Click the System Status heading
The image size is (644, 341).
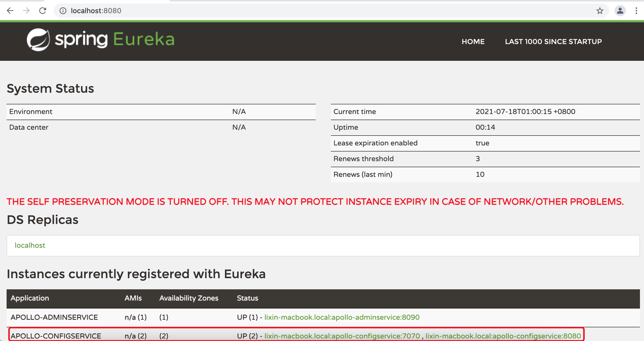coord(50,88)
